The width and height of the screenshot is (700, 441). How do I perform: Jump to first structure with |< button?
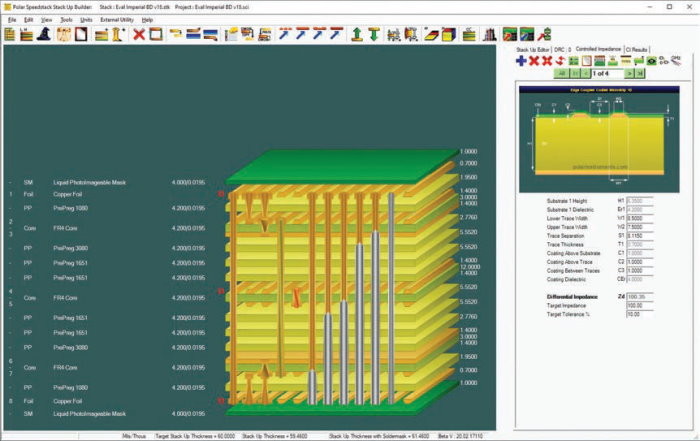(x=575, y=73)
